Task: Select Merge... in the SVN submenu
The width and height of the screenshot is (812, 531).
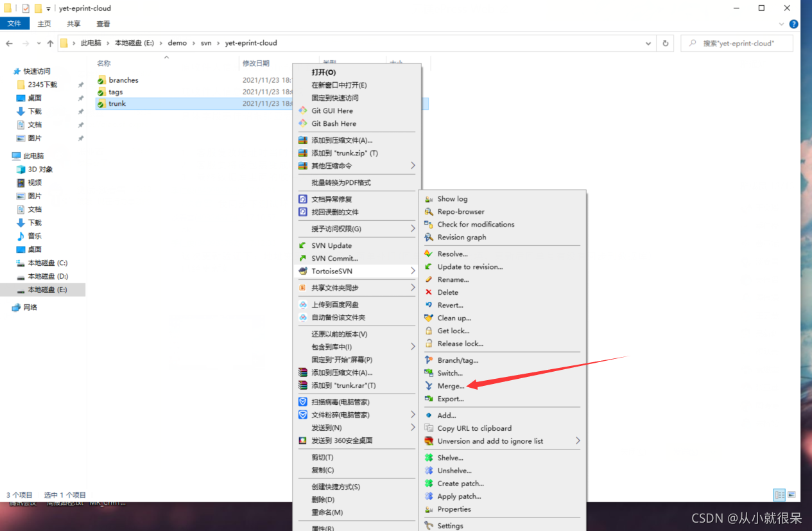Action: [451, 386]
